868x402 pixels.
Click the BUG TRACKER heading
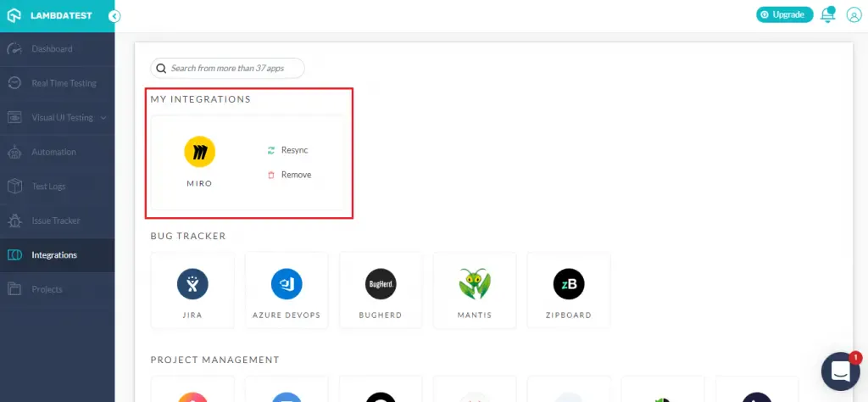pos(188,236)
